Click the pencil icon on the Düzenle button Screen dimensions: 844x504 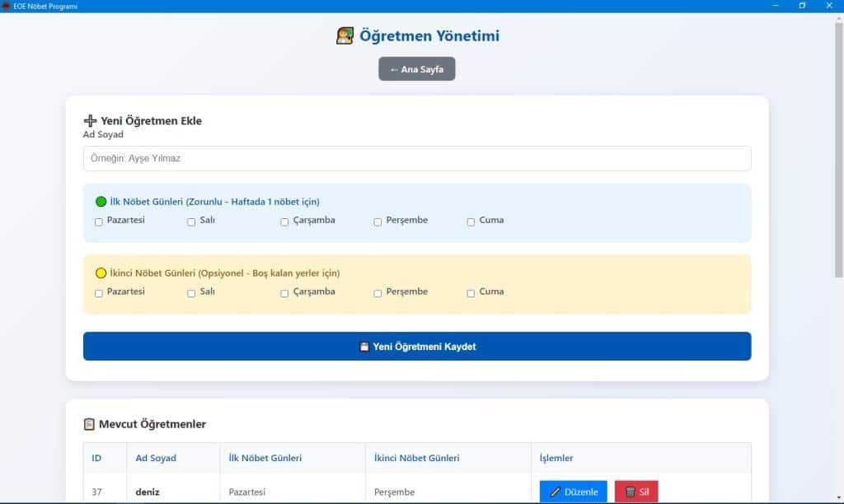555,492
